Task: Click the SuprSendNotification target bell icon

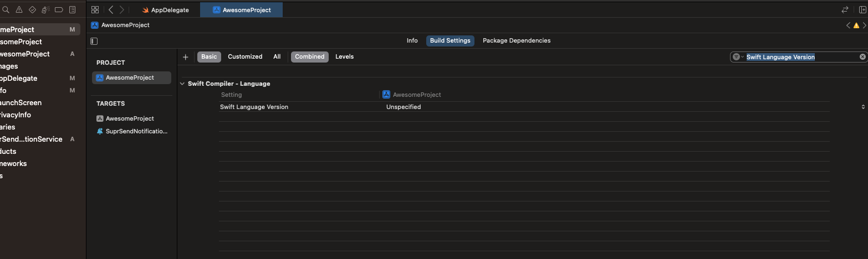Action: point(100,131)
